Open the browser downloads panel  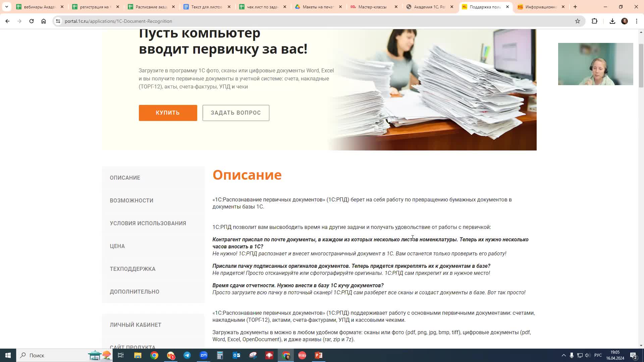pos(612,21)
